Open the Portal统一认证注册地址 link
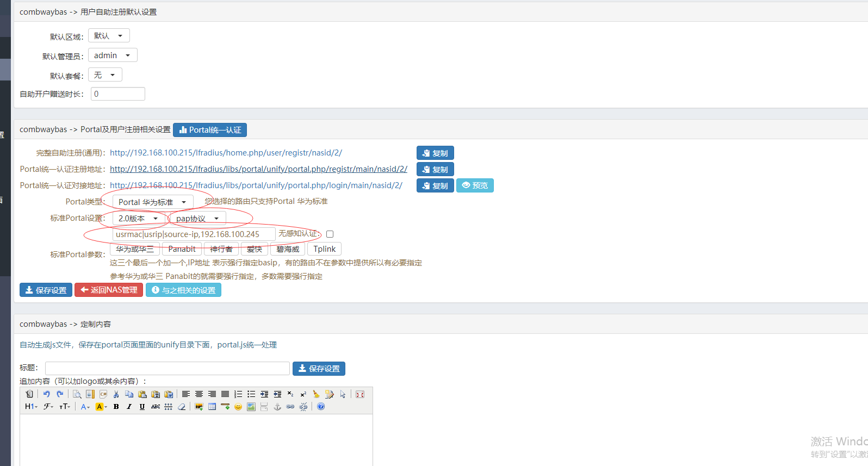 [258, 169]
